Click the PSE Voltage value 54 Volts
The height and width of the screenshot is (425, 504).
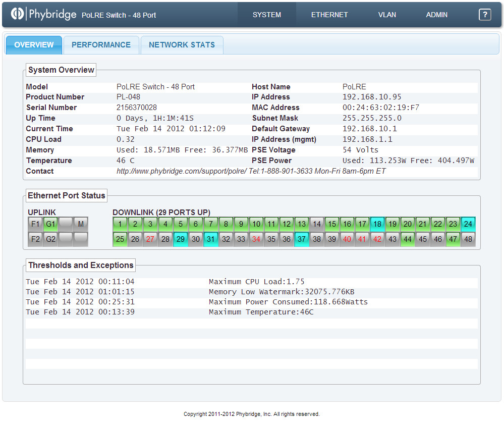click(x=360, y=150)
